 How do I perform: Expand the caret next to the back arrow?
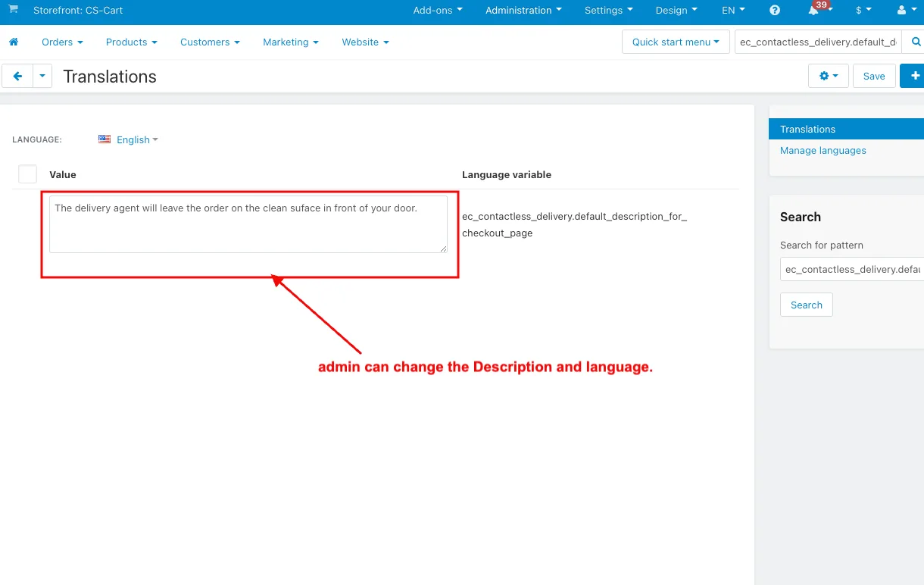click(42, 77)
